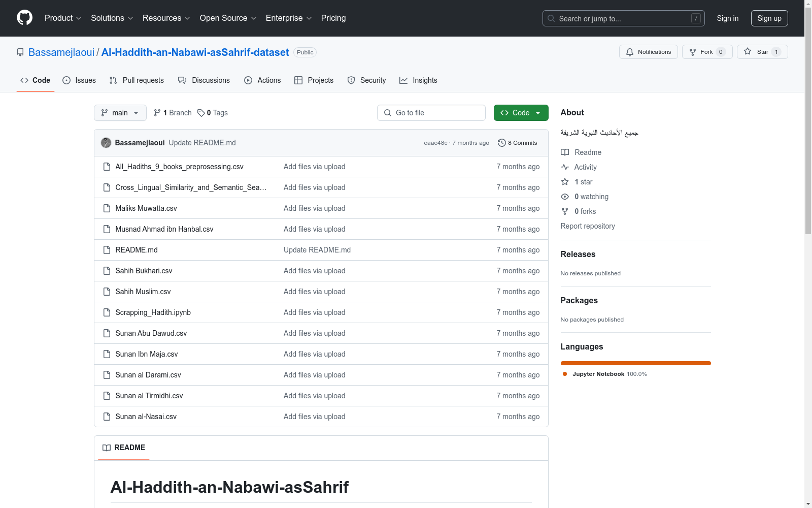Expand the Open Source menu
Viewport: 812px width, 508px height.
228,18
